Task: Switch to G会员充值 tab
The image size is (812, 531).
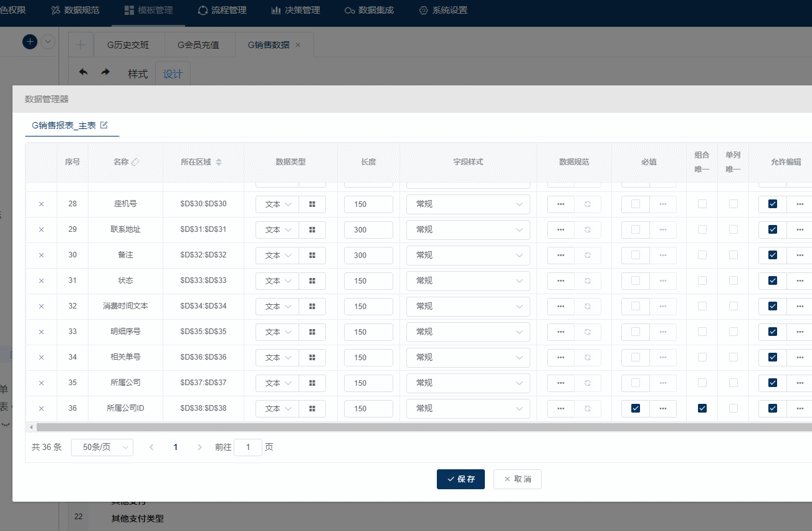Action: coord(198,45)
